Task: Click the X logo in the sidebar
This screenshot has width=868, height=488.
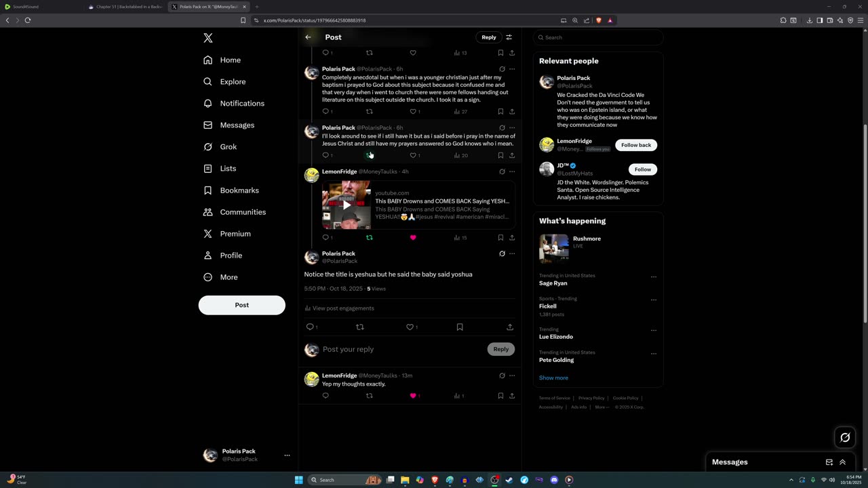Action: tap(208, 38)
